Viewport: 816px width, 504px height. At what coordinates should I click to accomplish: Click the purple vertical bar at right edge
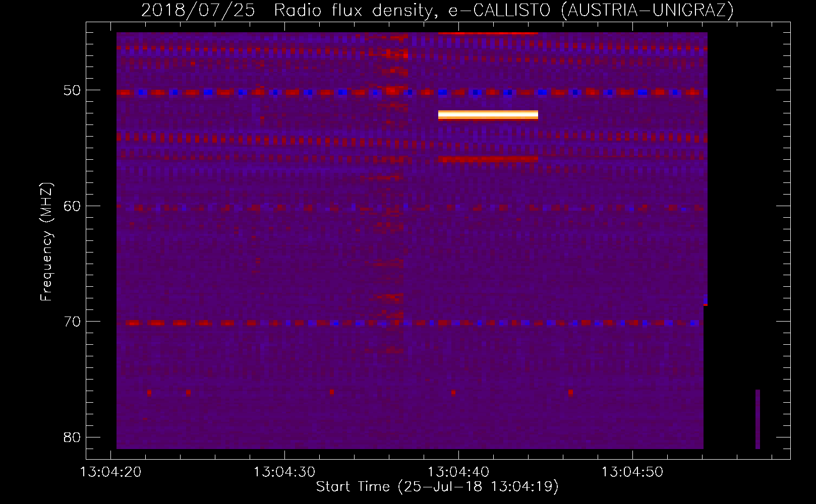coord(757,419)
